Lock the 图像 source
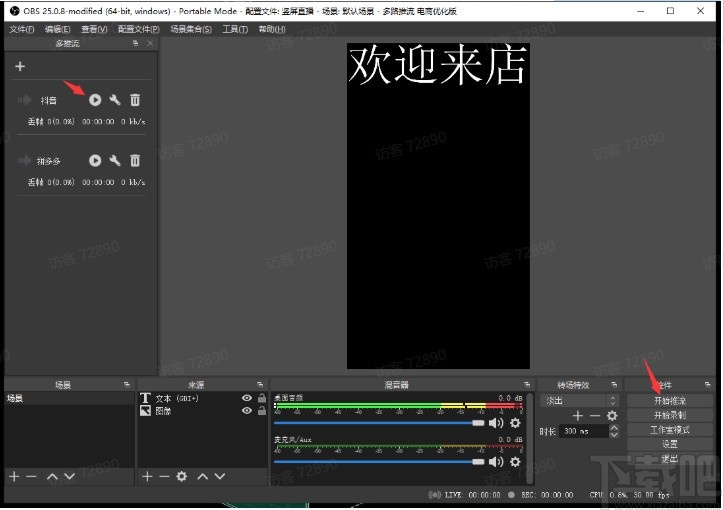This screenshot has width=724, height=510. click(262, 410)
